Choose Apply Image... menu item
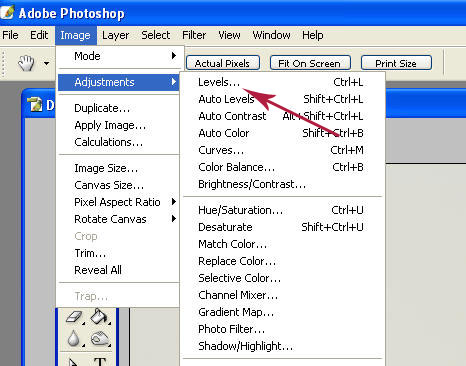The image size is (466, 366). click(x=119, y=125)
